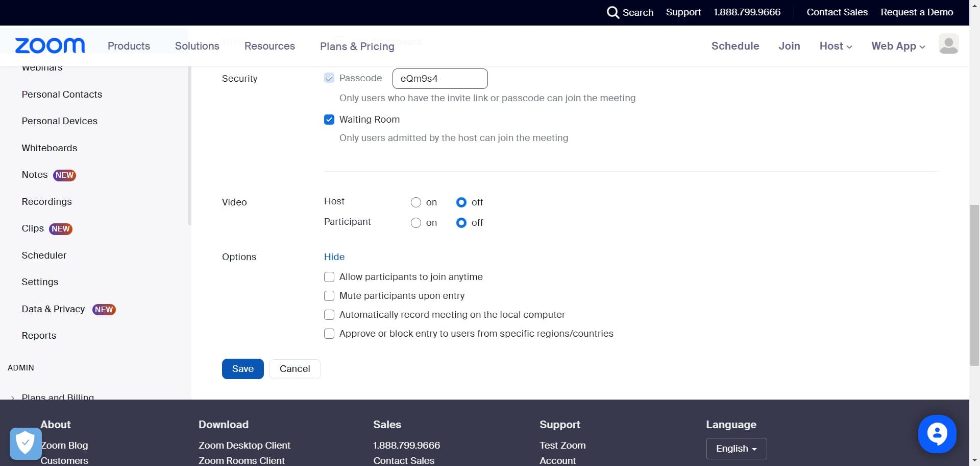Image resolution: width=980 pixels, height=466 pixels.
Task: Click the Zoom logo
Action: click(50, 46)
